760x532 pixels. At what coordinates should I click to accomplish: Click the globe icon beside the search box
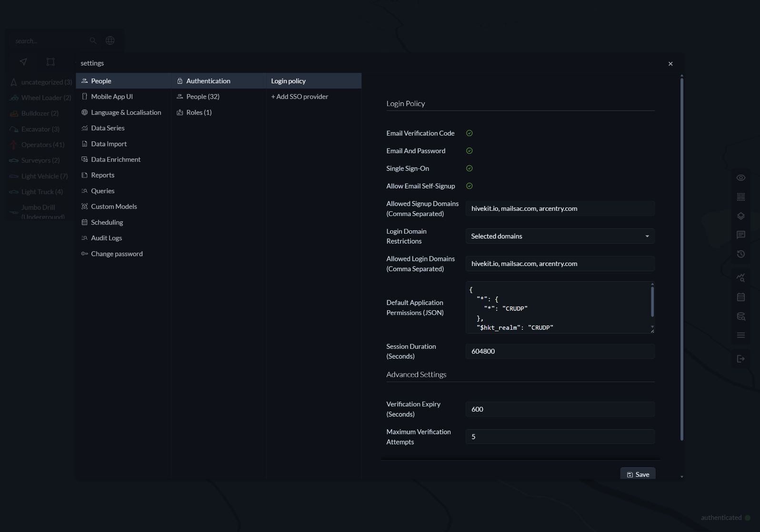pyautogui.click(x=110, y=40)
